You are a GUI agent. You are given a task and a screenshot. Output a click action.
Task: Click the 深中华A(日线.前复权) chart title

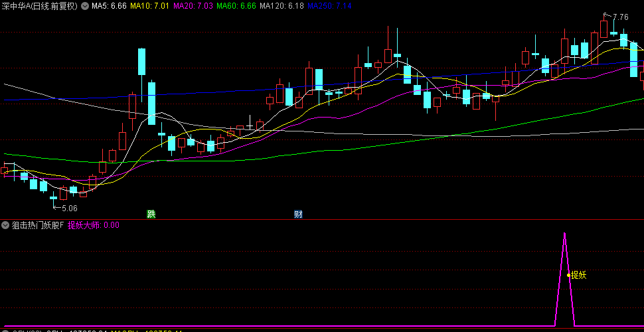(x=39, y=6)
